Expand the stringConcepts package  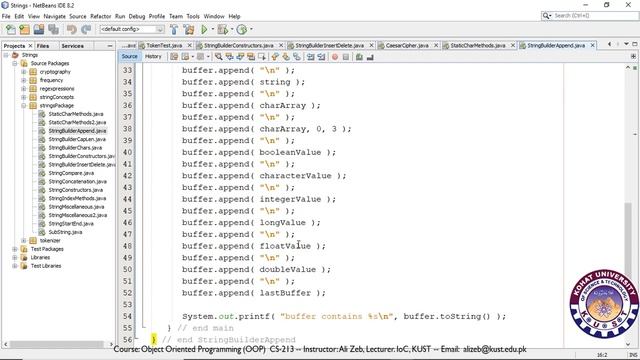[x=24, y=97]
